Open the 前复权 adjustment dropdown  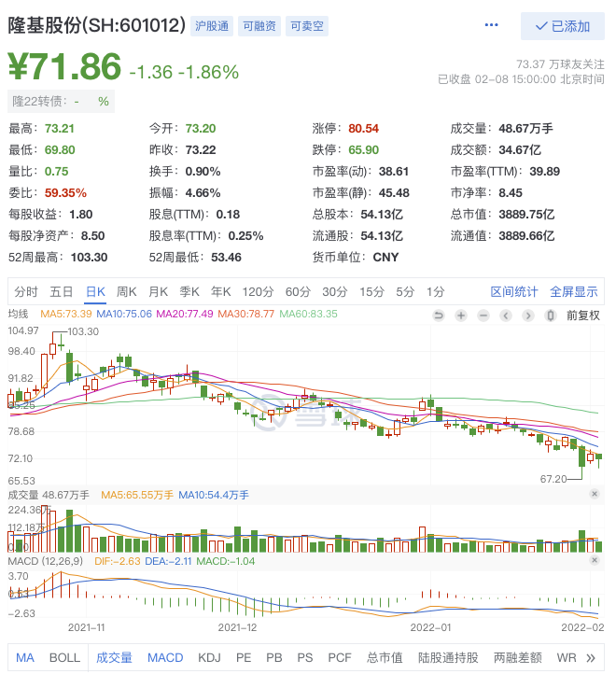pos(583,316)
